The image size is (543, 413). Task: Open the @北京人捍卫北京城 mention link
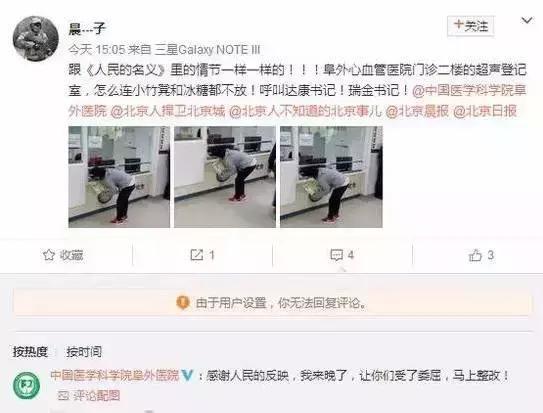point(168,111)
